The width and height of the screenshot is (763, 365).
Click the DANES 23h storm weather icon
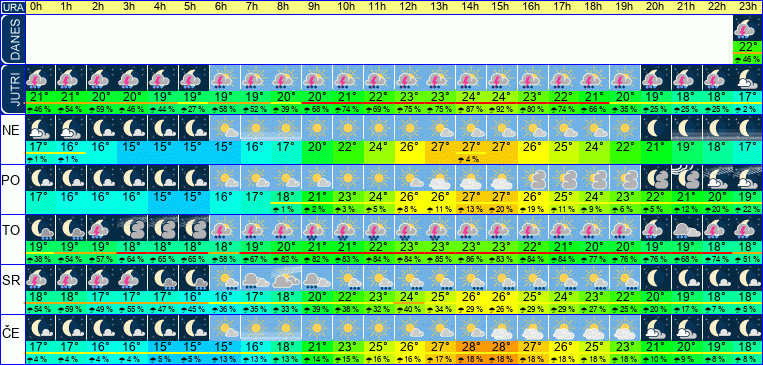(747, 28)
